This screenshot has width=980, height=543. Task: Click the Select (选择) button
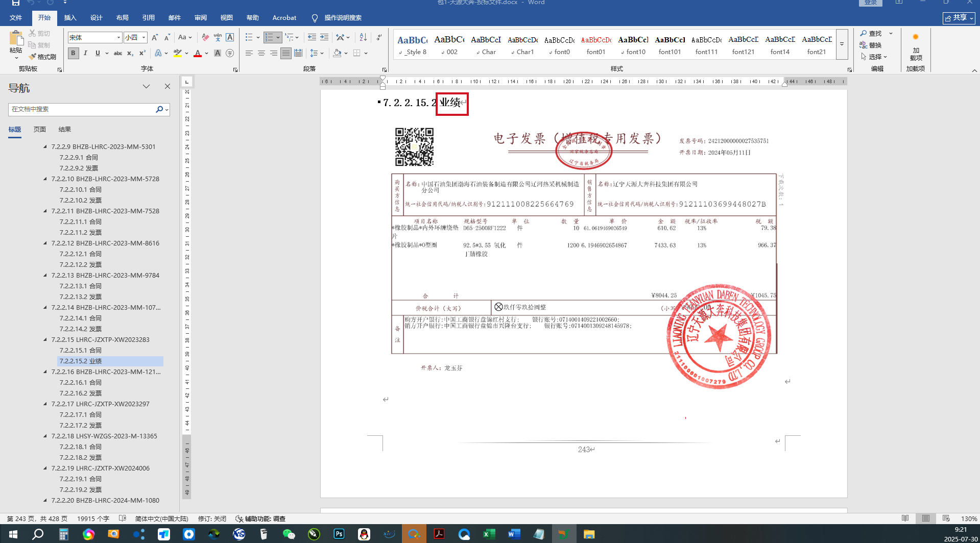click(874, 57)
